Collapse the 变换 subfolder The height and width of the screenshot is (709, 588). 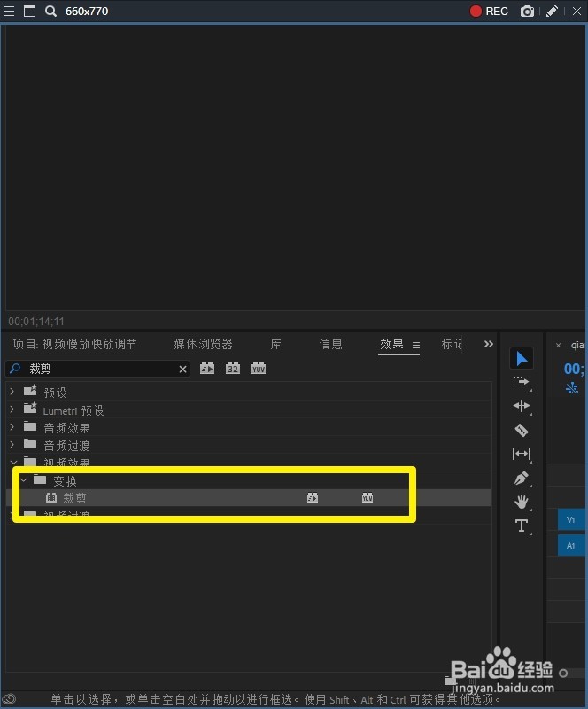pyautogui.click(x=24, y=479)
